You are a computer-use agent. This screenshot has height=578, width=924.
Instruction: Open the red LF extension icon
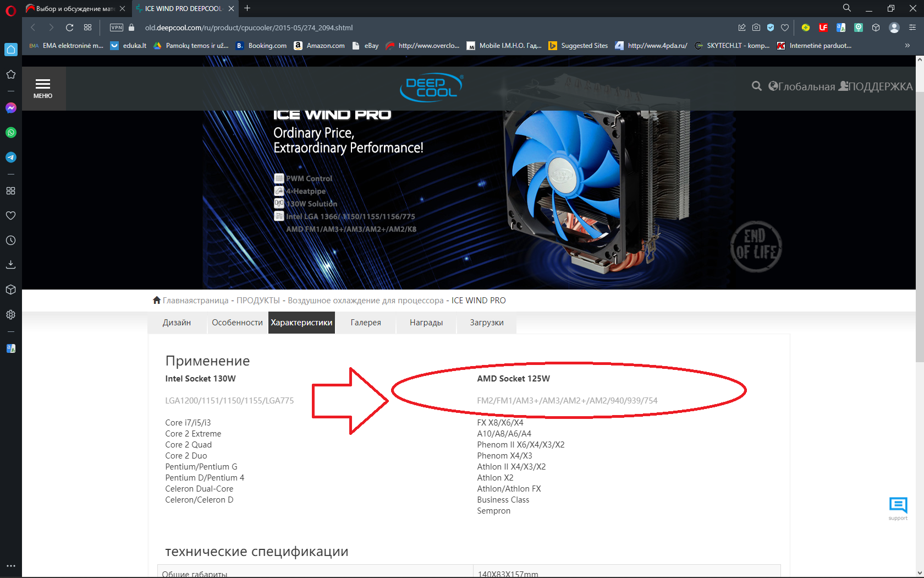point(823,28)
